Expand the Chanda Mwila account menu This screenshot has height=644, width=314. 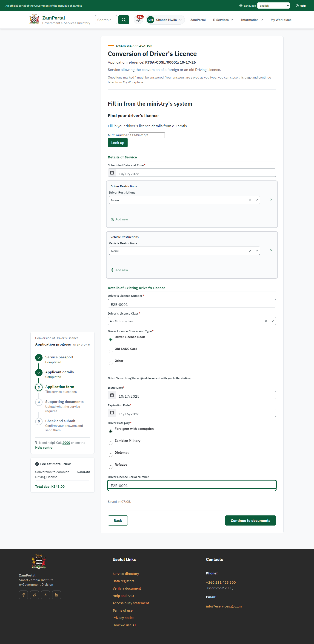(165, 20)
